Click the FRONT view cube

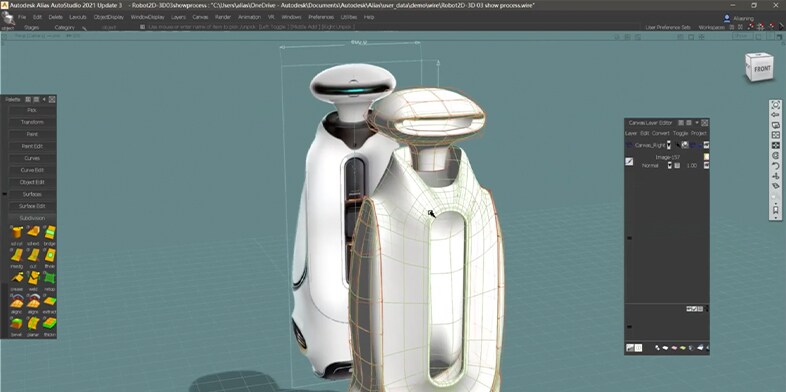(x=759, y=67)
